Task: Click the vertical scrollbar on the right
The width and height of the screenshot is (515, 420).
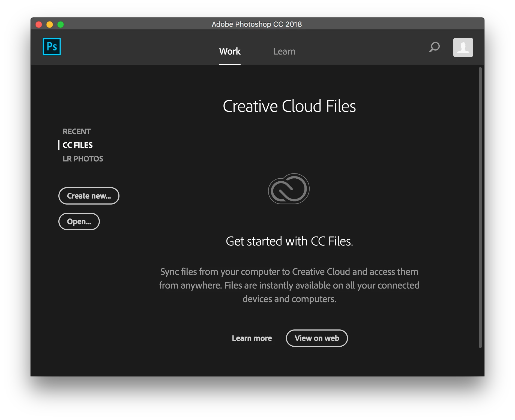Action: (480, 207)
